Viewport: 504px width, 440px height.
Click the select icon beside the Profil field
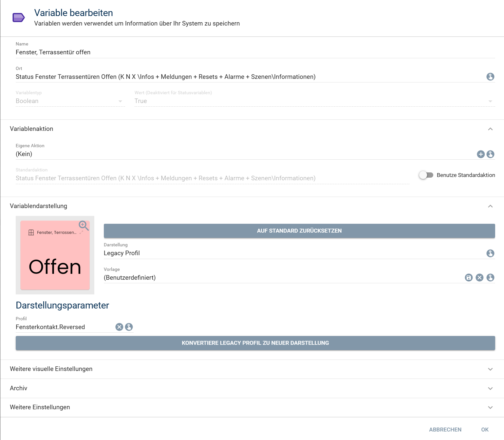click(x=129, y=327)
